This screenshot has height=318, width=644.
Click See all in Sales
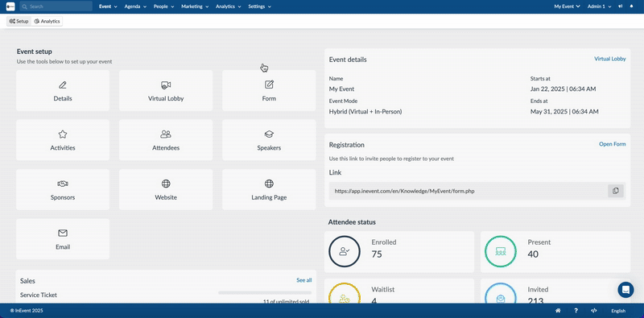point(304,280)
